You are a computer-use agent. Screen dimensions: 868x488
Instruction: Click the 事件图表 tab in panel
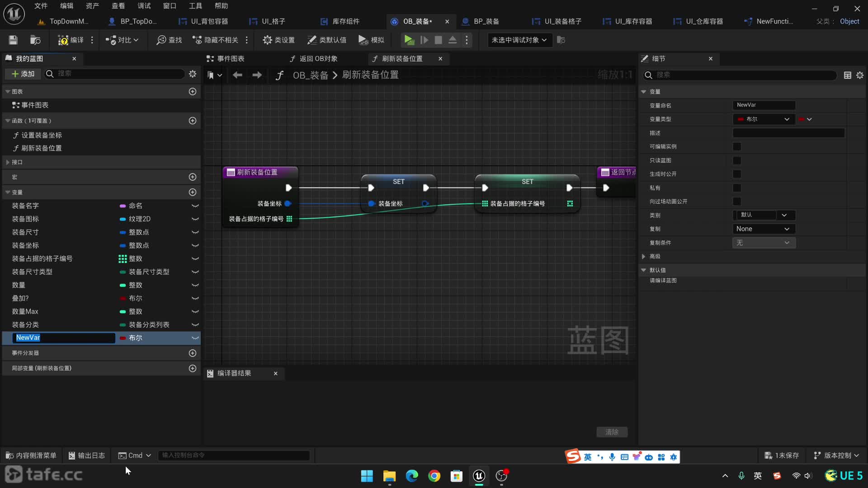pyautogui.click(x=230, y=58)
